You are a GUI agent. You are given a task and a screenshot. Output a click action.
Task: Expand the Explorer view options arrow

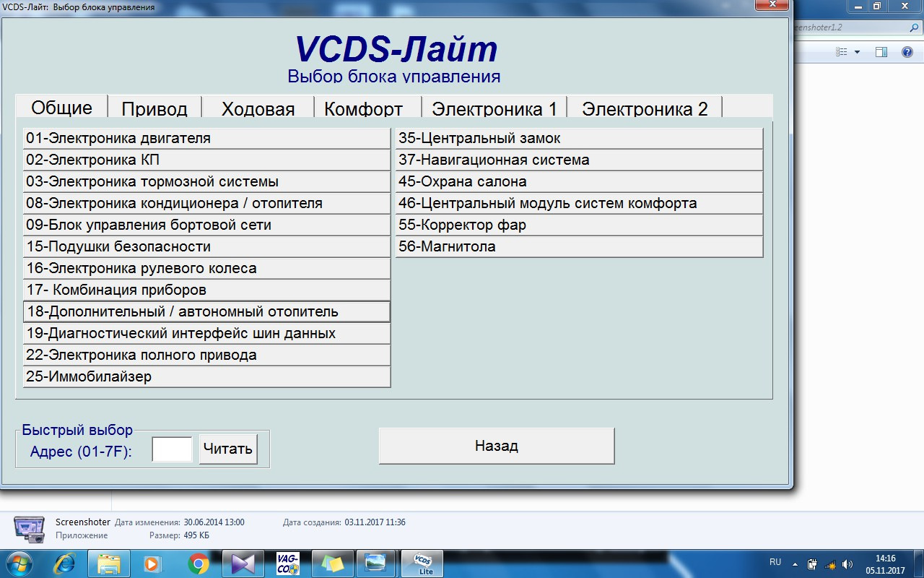857,52
